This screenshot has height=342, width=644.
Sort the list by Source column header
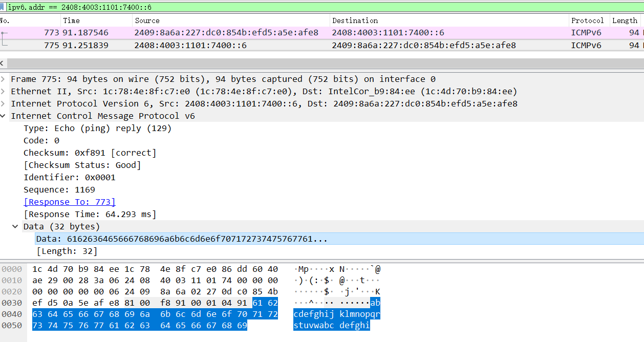(147, 20)
